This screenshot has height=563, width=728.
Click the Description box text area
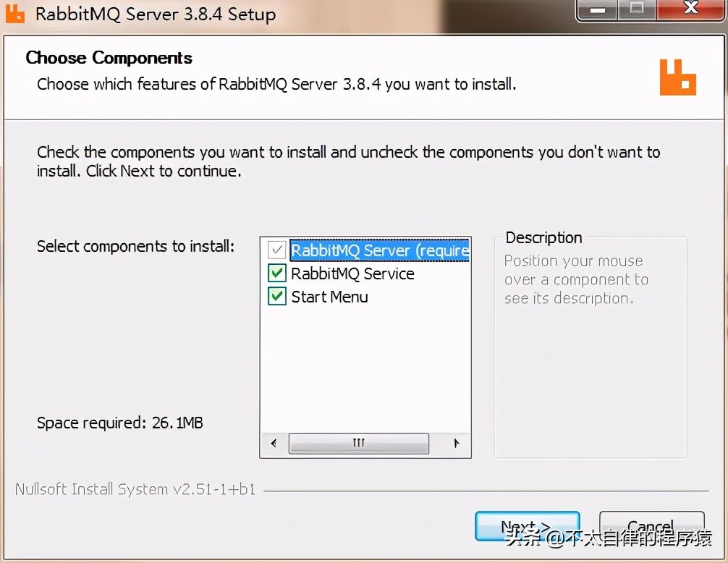[x=590, y=347]
